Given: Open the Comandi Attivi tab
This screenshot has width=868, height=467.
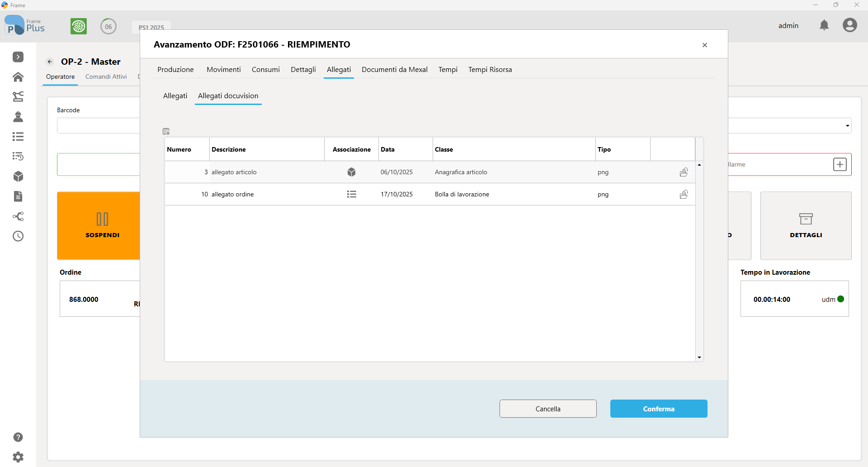Looking at the screenshot, I should (x=106, y=76).
